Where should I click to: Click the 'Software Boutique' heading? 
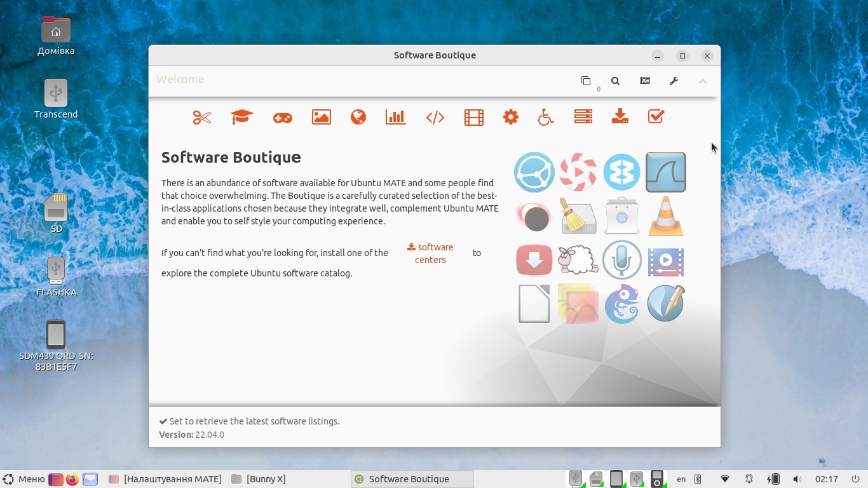click(231, 157)
